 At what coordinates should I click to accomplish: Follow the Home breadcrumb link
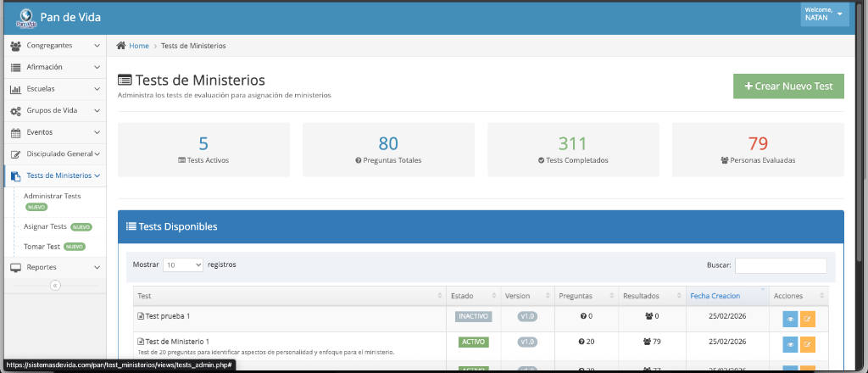139,46
